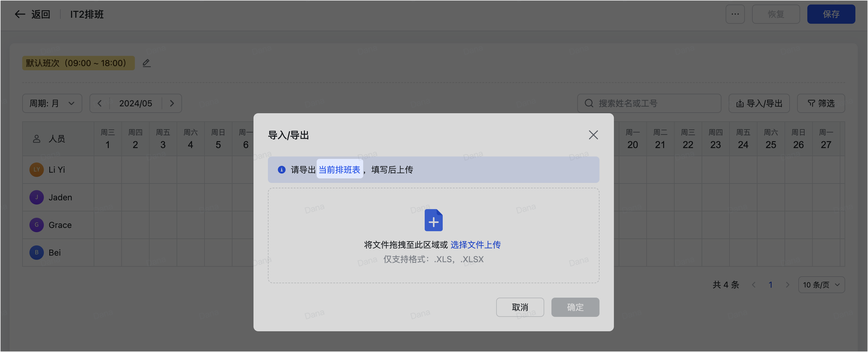Click the 周一 20 column header
The image size is (868, 352).
click(x=632, y=138)
